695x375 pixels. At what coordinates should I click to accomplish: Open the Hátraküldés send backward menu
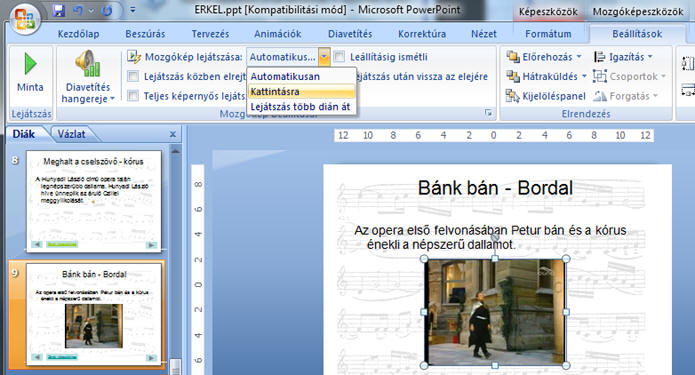(547, 76)
